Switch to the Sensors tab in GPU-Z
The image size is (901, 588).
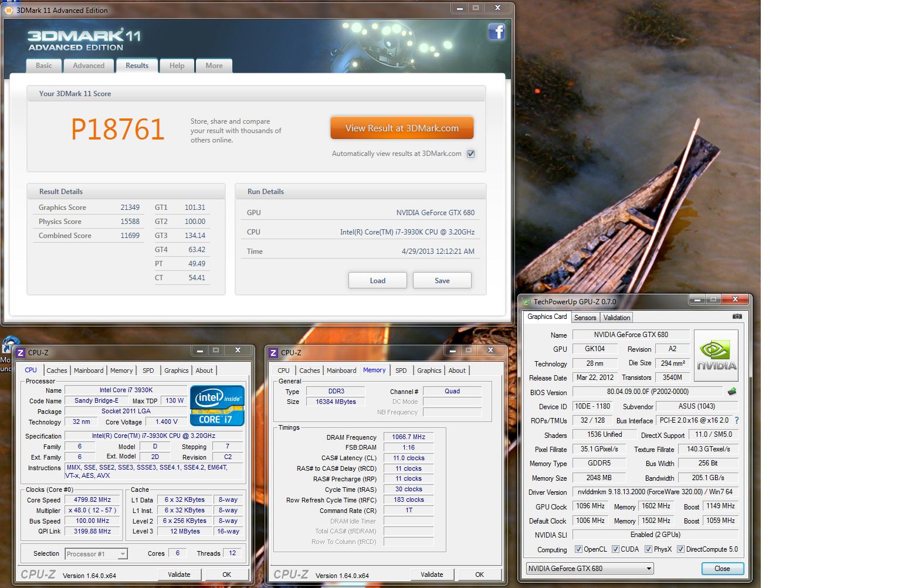coord(585,317)
